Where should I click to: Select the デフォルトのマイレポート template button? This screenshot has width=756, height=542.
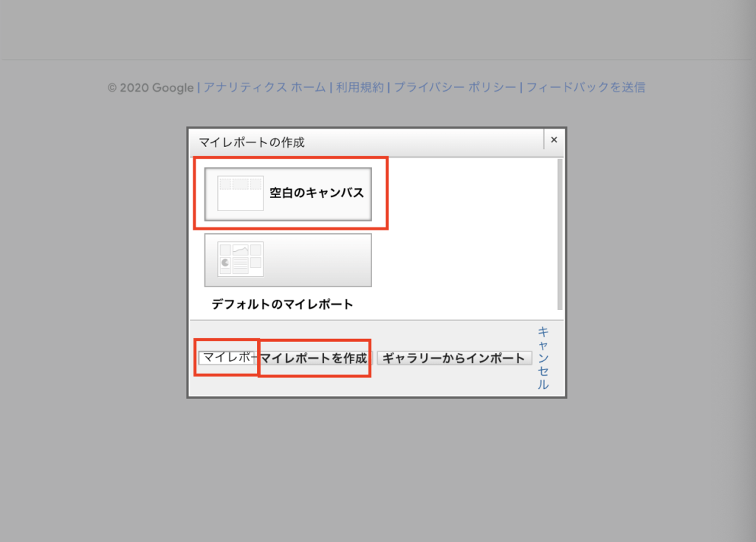click(x=288, y=261)
